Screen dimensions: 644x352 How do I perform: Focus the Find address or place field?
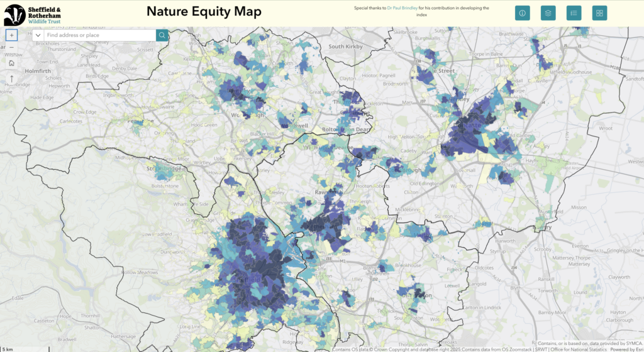point(100,35)
